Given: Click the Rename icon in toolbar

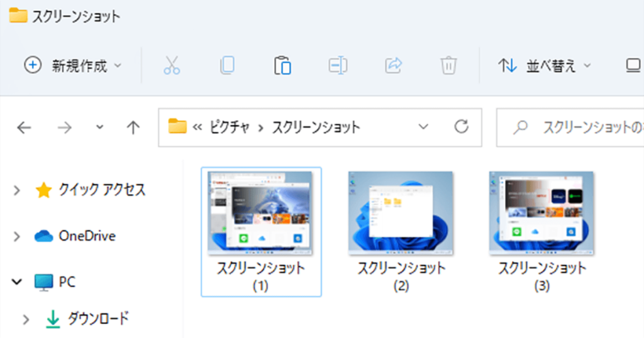Looking at the screenshot, I should pyautogui.click(x=338, y=65).
